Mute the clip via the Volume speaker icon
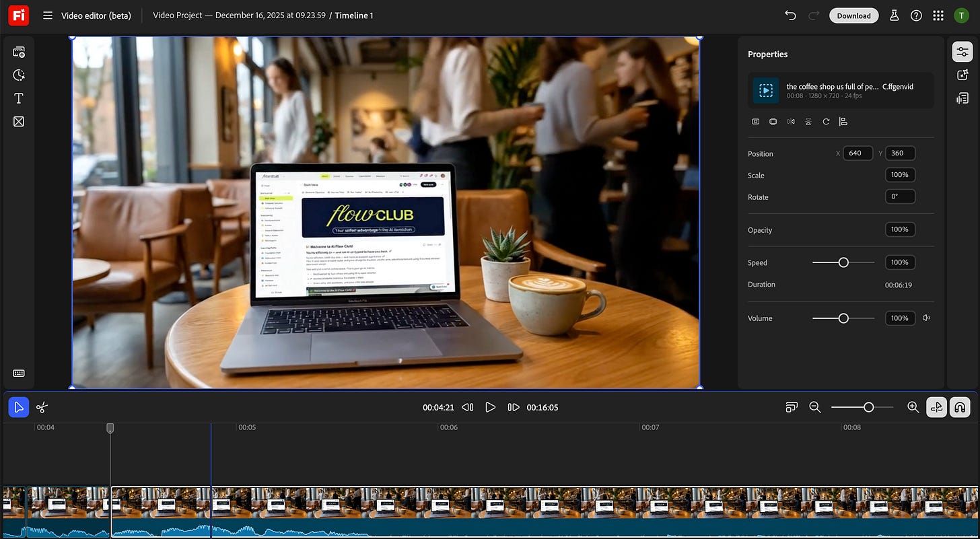Image resolution: width=980 pixels, height=539 pixels. tap(926, 318)
